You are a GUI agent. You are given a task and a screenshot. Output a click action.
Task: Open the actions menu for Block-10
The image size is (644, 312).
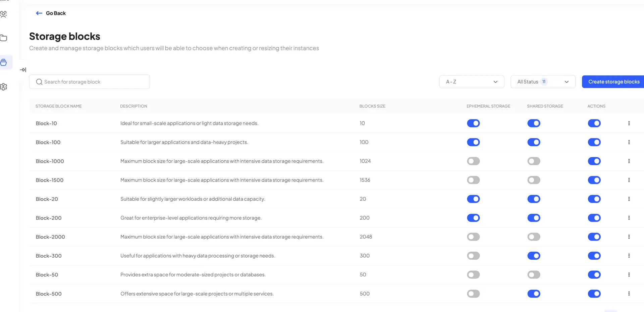coord(629,123)
